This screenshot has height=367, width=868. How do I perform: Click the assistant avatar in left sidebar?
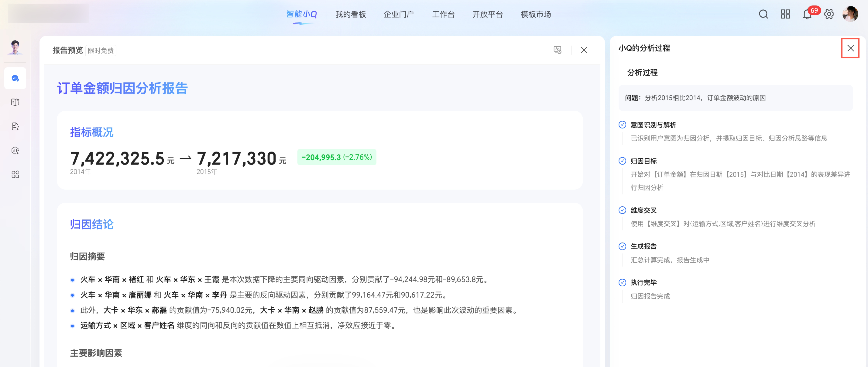click(x=15, y=47)
